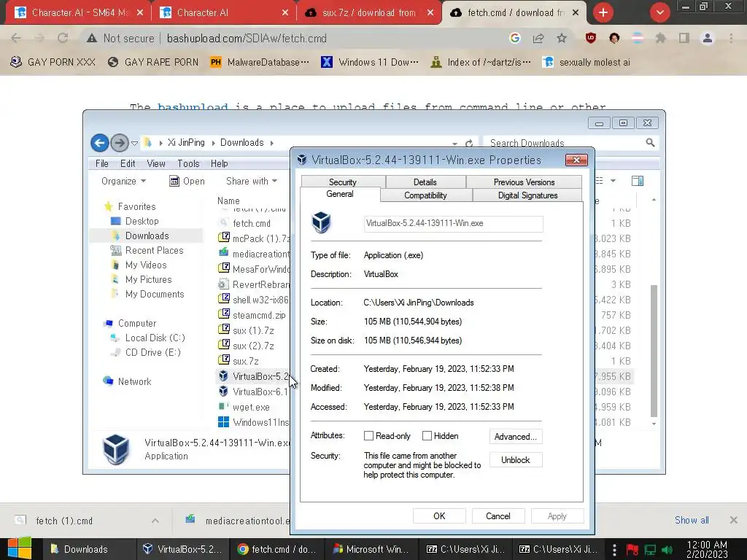
Task: Click the Open toolbar button in Explorer
Action: point(187,181)
